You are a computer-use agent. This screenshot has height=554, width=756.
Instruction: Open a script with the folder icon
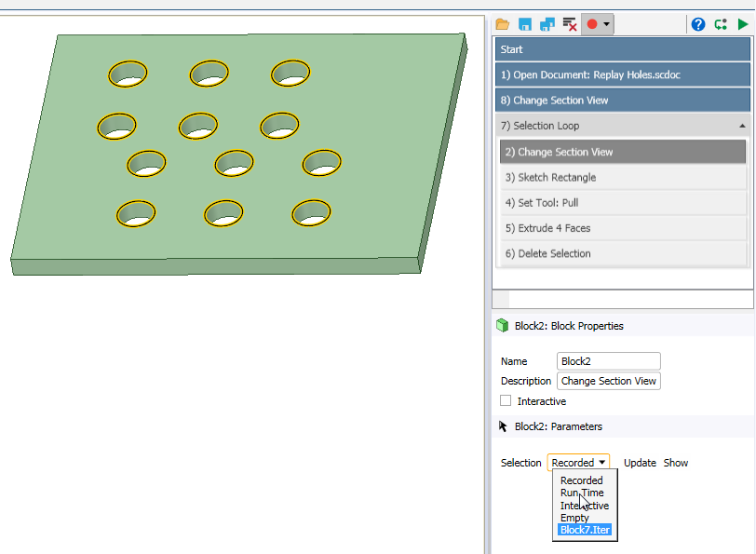[502, 24]
